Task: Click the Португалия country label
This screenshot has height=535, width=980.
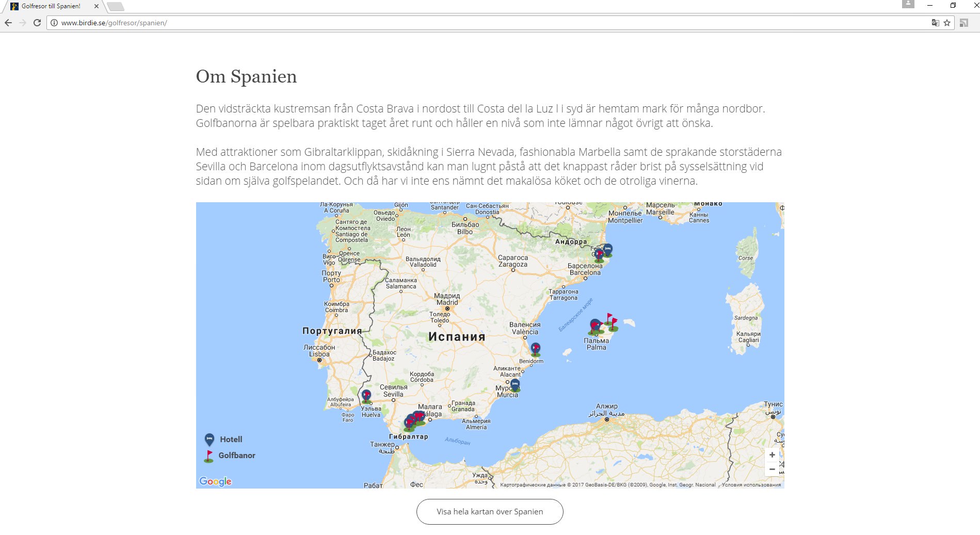Action: click(x=332, y=331)
